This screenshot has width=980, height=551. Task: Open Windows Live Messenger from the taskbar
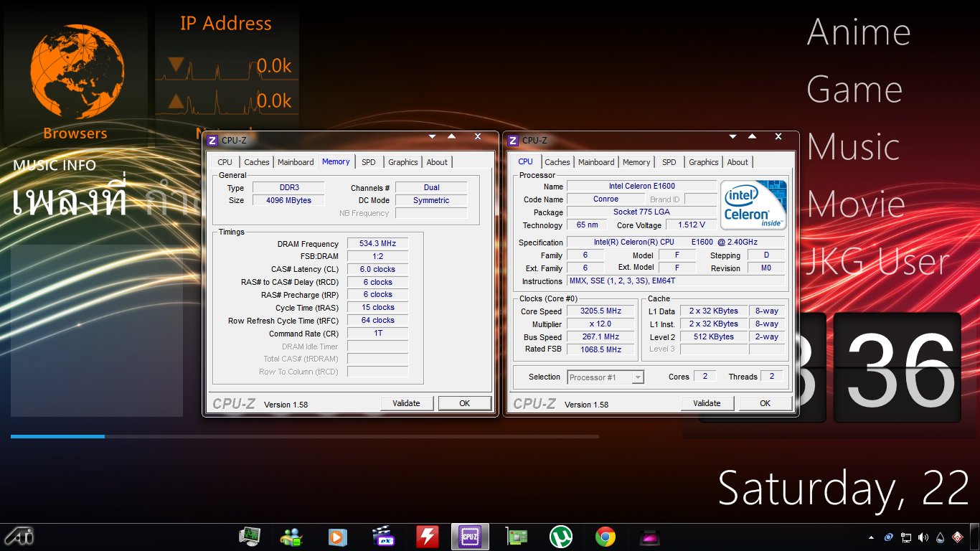pyautogui.click(x=292, y=537)
